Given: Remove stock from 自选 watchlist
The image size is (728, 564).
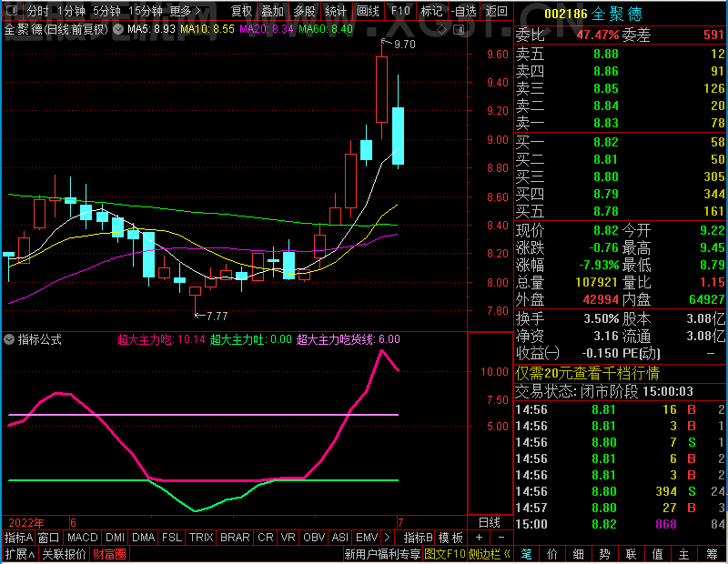Looking at the screenshot, I should click(464, 11).
